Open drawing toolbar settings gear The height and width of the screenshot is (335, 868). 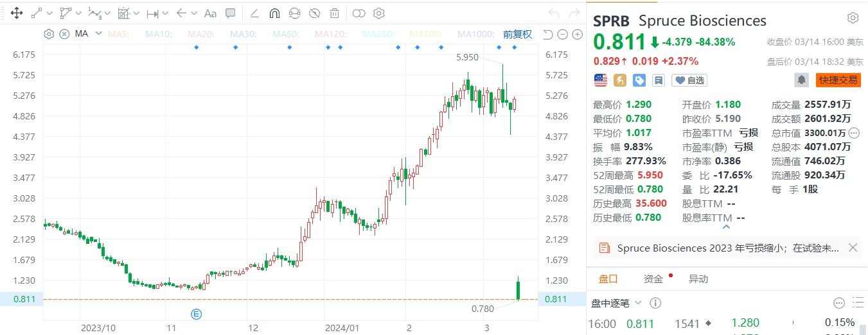coord(379,13)
